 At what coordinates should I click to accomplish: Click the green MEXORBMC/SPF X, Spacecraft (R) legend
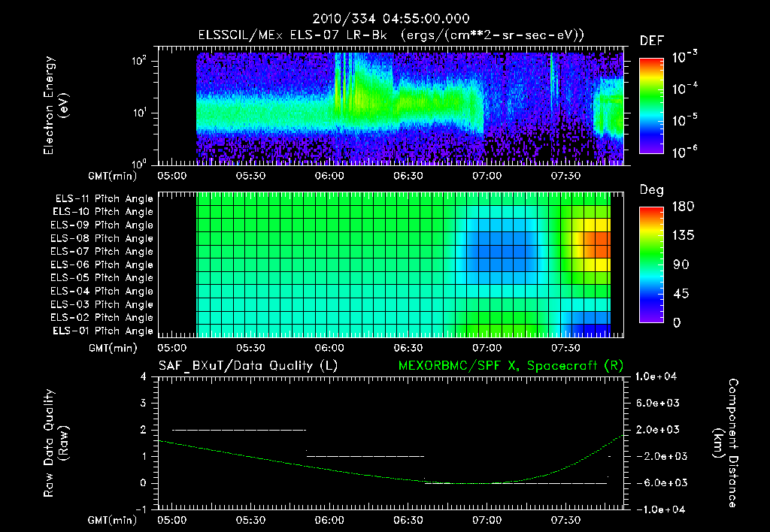pyautogui.click(x=511, y=366)
